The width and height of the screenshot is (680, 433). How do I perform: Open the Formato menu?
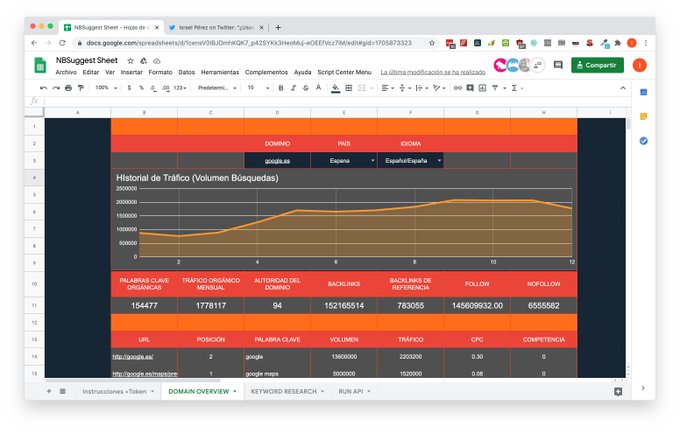click(x=160, y=72)
